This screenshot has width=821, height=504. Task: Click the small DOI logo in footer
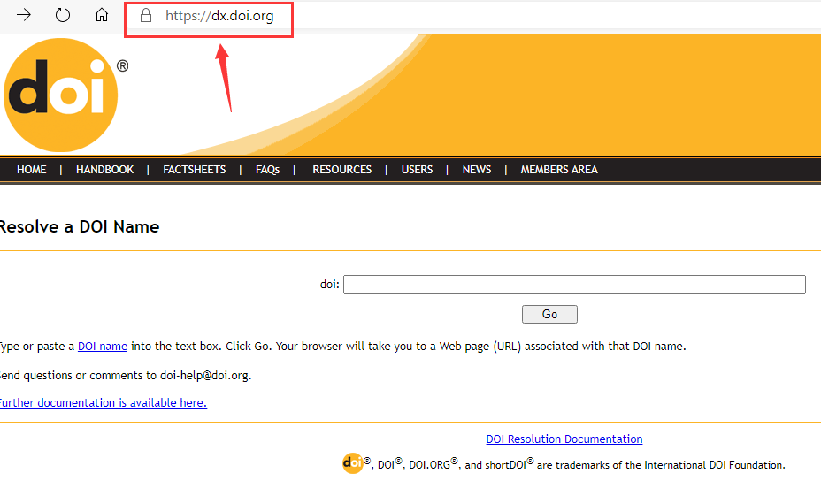[x=353, y=463]
